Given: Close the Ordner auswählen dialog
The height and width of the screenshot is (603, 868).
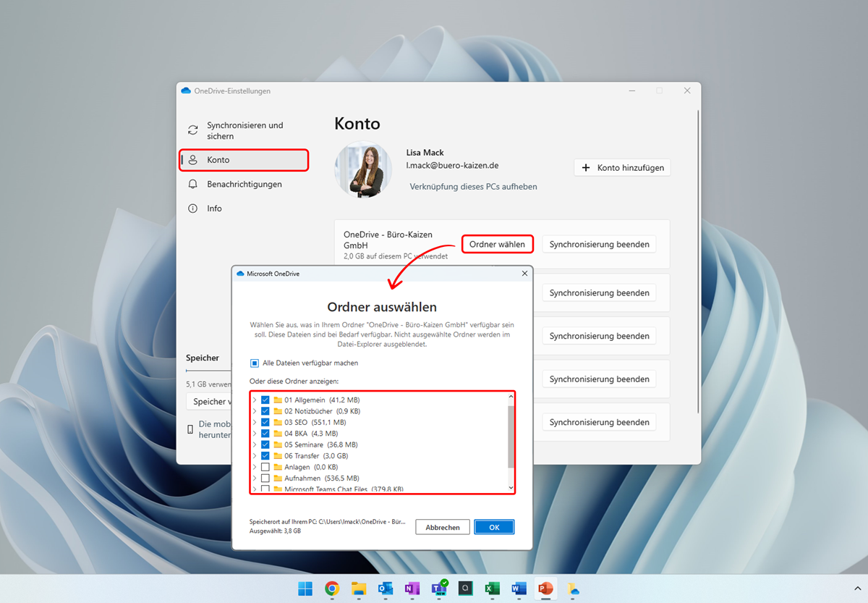Looking at the screenshot, I should tap(524, 274).
